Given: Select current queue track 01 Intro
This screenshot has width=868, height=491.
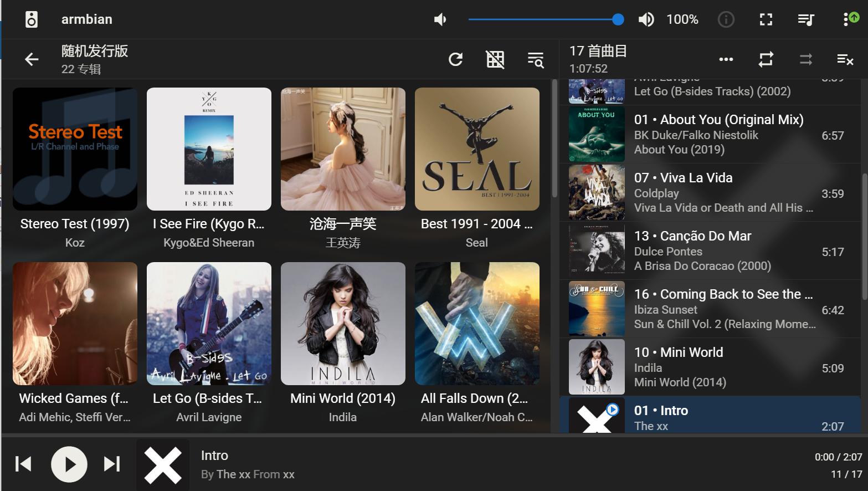Looking at the screenshot, I should point(710,415).
